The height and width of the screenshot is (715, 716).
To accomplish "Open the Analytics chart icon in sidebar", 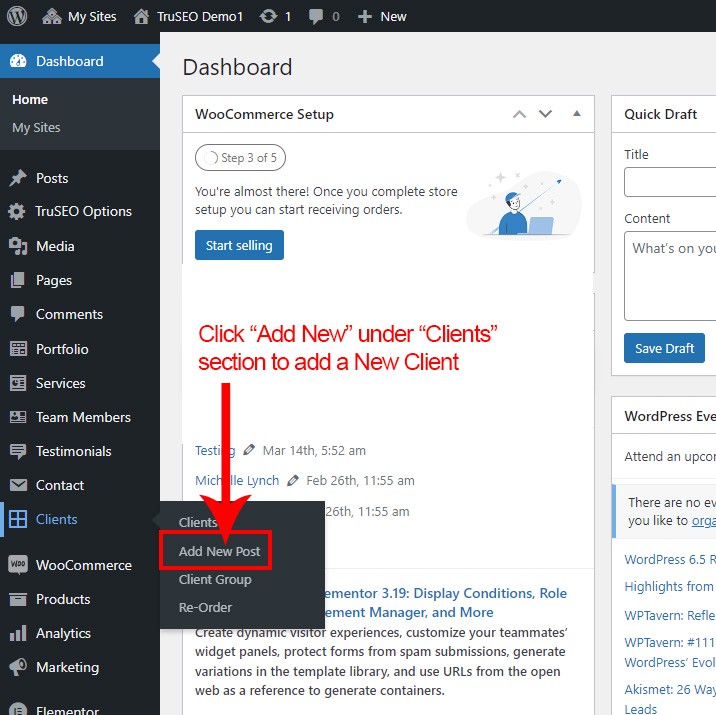I will coord(18,633).
